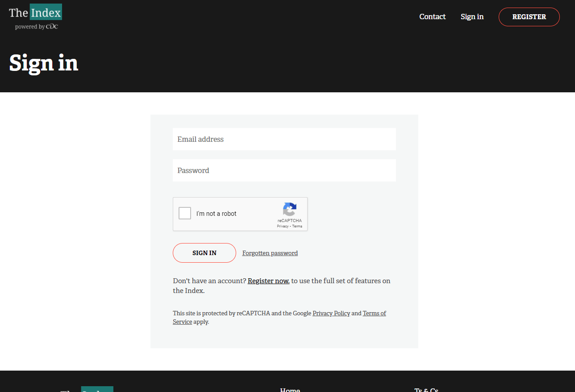Open Google Privacy Policy link

tap(331, 314)
